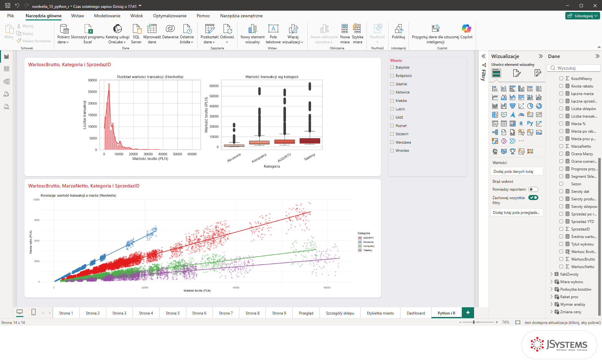Open the Pobierz dane dropdown
Screen dimensions: 602x364
[x=63, y=34]
